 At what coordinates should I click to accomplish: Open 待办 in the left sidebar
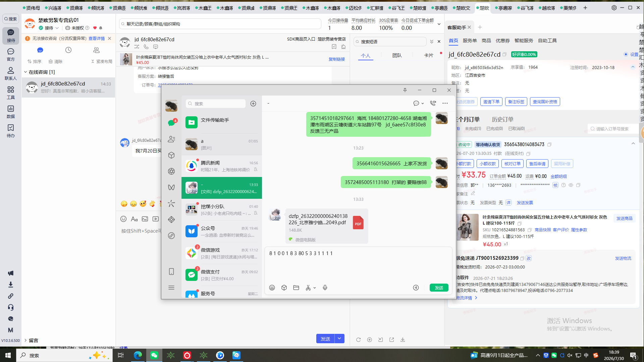(11, 131)
